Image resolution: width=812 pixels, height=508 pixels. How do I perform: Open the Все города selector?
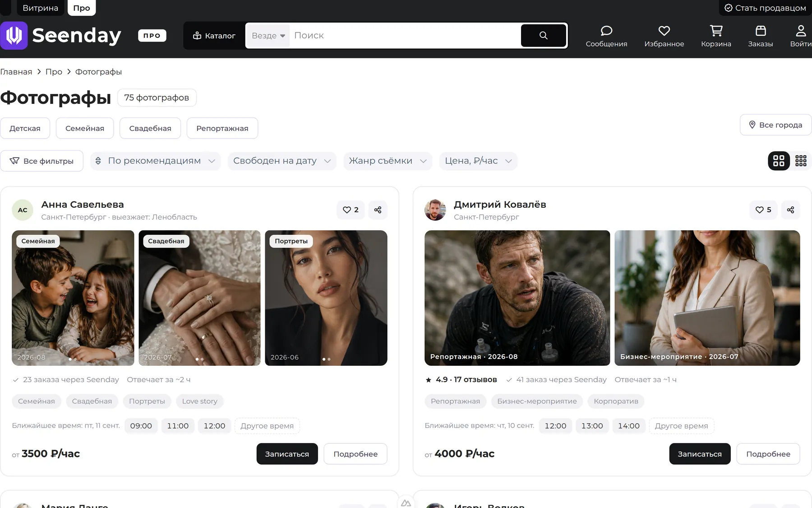(x=775, y=125)
